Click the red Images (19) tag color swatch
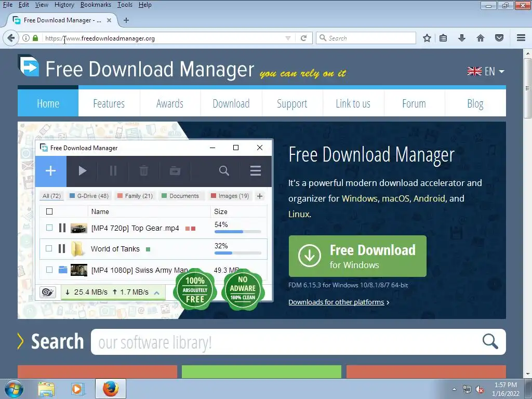 pos(214,196)
